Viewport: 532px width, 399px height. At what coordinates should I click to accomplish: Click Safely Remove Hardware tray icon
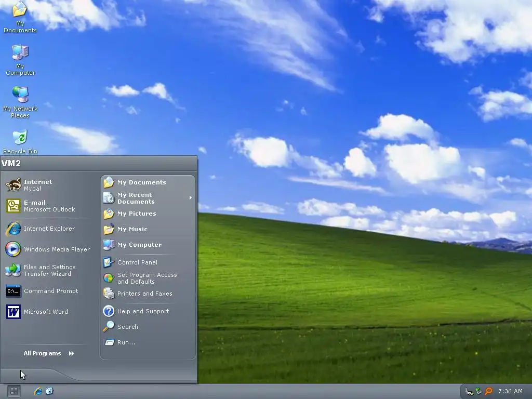coord(478,391)
